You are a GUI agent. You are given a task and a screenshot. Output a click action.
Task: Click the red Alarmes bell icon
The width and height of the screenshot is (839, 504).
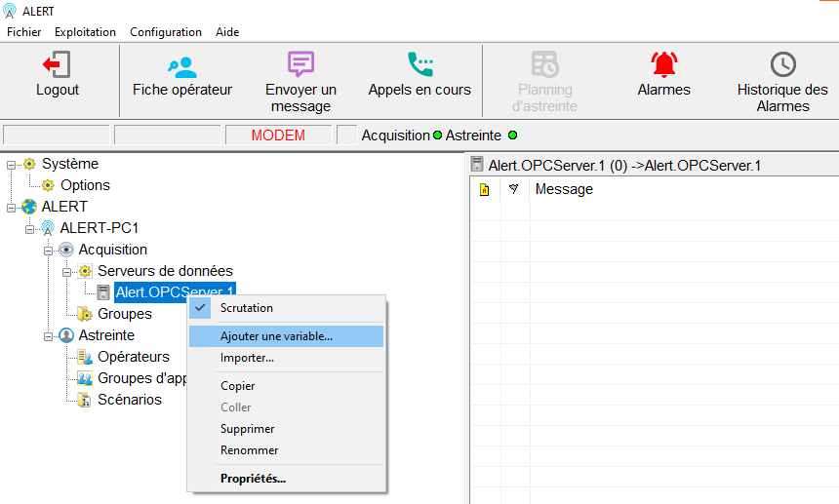point(663,65)
